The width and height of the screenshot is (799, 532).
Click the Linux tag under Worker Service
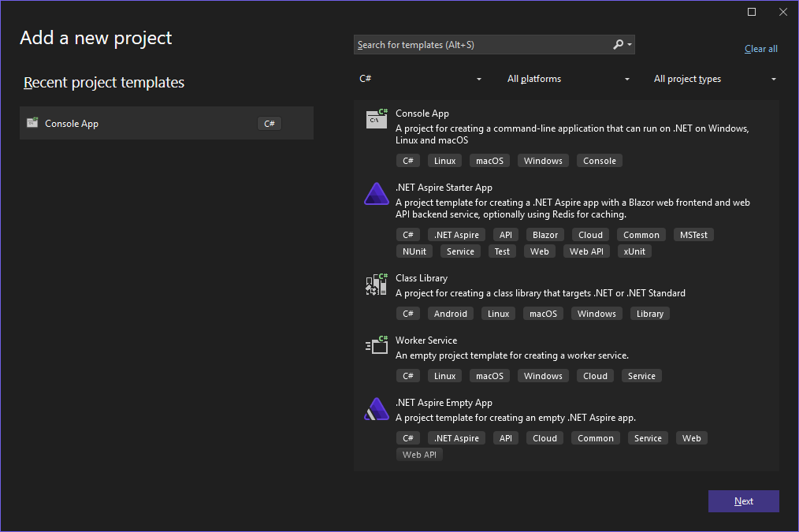point(445,376)
